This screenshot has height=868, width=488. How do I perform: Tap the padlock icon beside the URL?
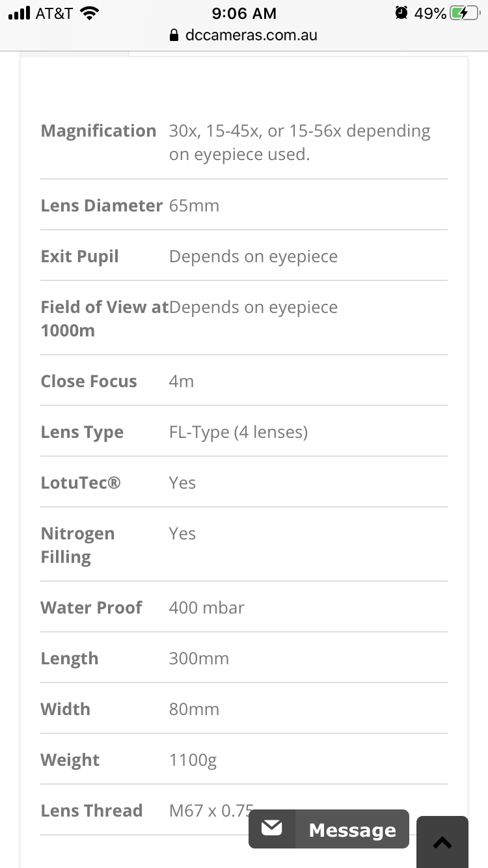(x=174, y=35)
